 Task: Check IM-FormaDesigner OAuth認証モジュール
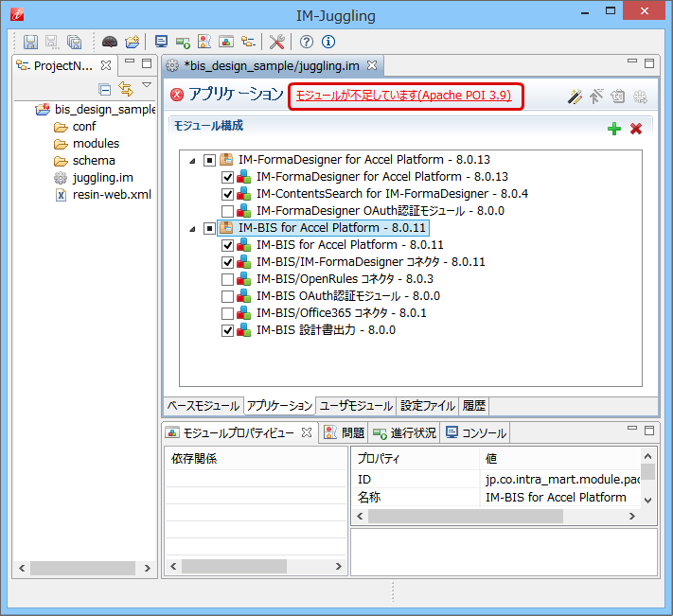pos(227,211)
